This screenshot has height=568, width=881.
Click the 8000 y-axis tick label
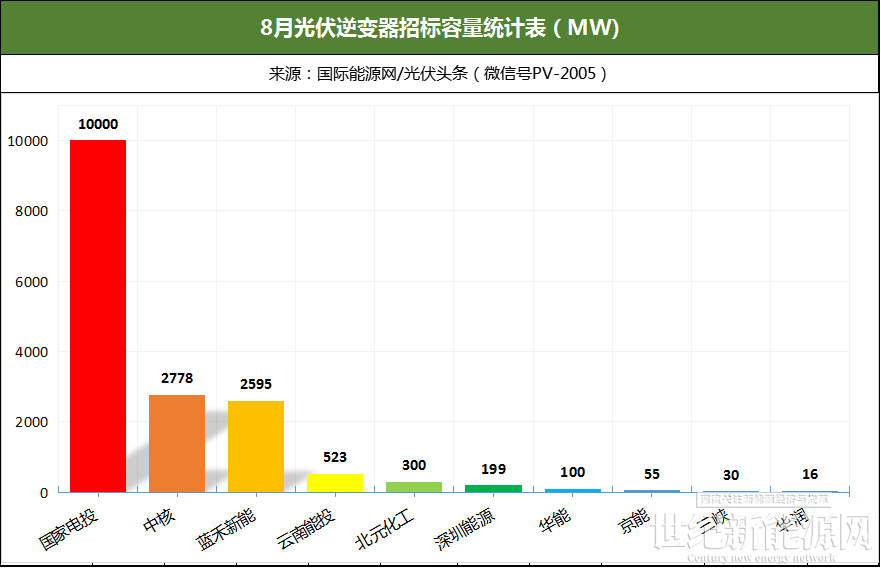(x=31, y=211)
